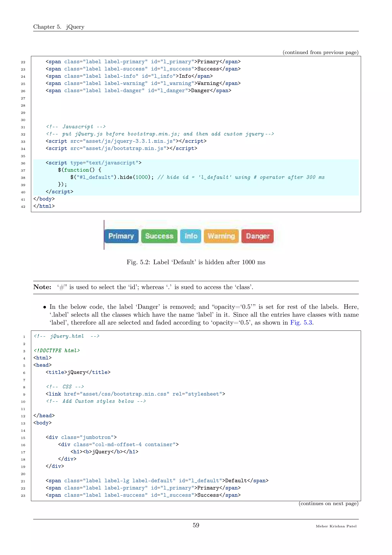Click the highlighted <script type="text/javascript"> line
392x555 pixels.
(94, 163)
